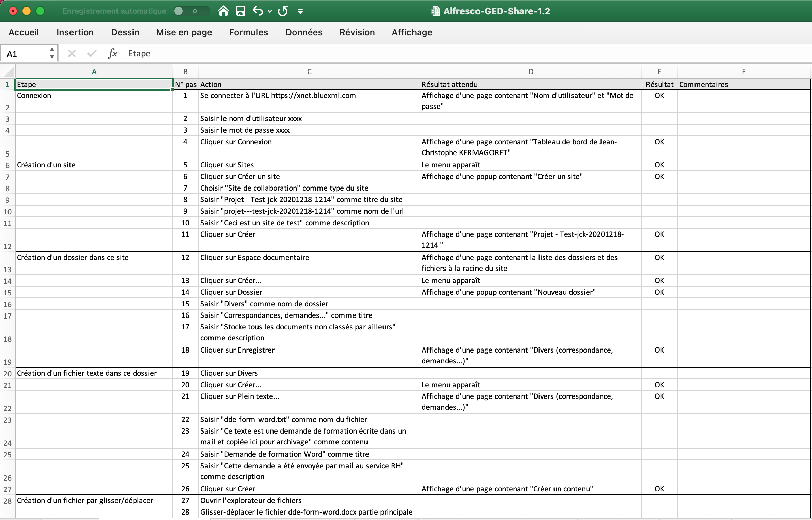The height and width of the screenshot is (520, 812).
Task: Click the Cliquer sur Plein texte... cell
Action: (309, 402)
